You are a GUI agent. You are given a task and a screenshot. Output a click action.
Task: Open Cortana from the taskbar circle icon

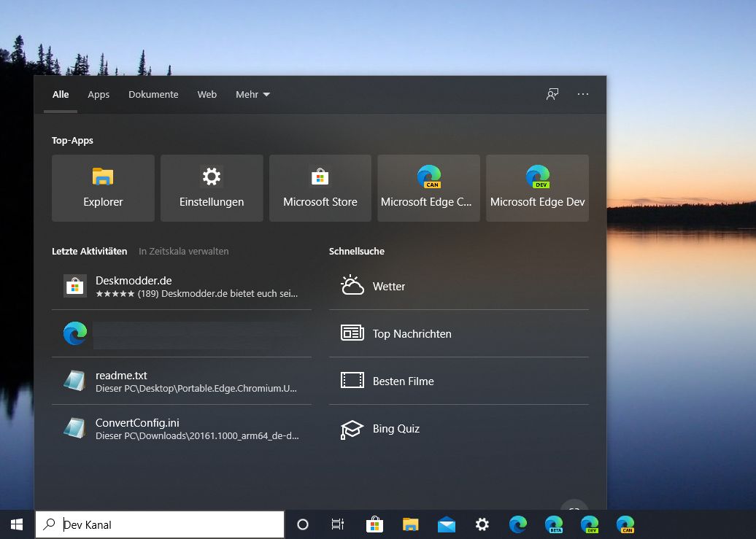303,524
